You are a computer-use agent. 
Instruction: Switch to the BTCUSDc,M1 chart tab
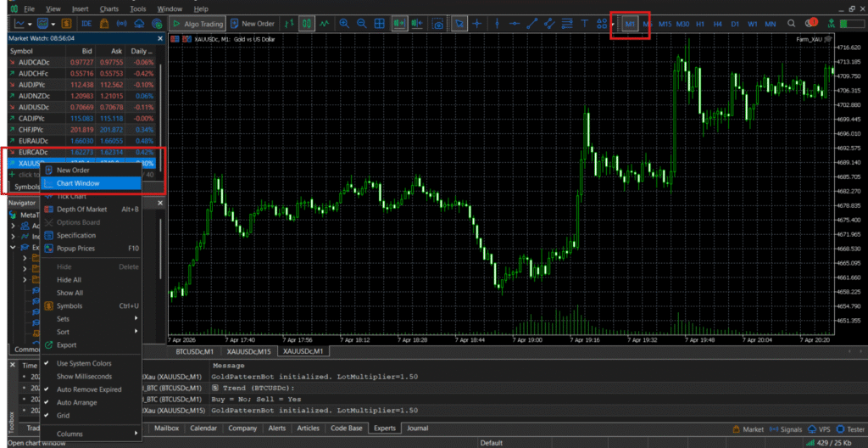(193, 351)
